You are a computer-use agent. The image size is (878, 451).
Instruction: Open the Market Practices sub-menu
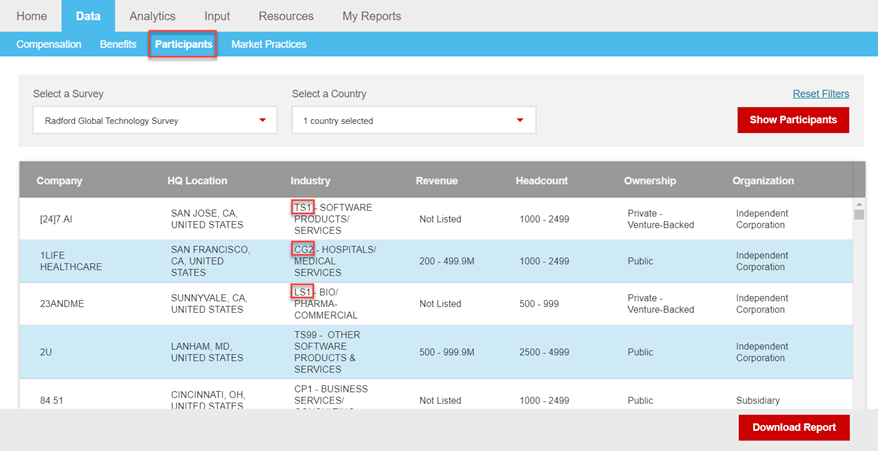(269, 44)
